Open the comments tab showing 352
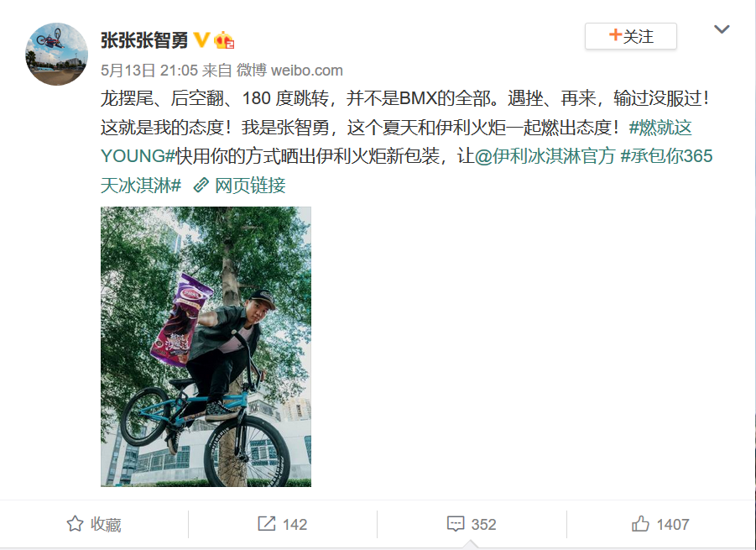 pos(472,524)
